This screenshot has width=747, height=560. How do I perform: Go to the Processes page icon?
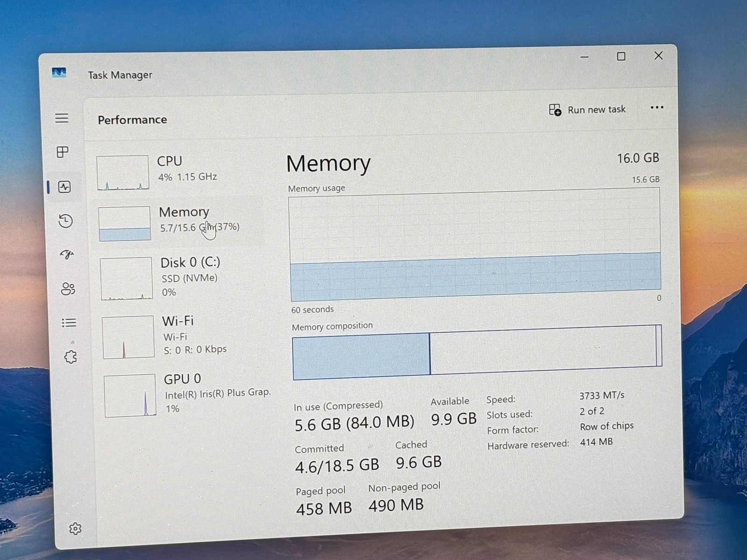[x=63, y=152]
